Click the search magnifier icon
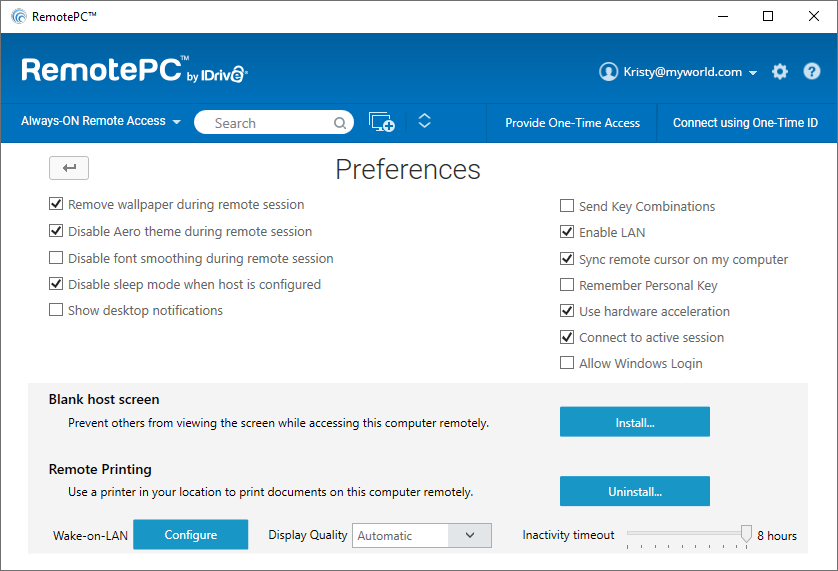The width and height of the screenshot is (838, 571). pyautogui.click(x=339, y=123)
